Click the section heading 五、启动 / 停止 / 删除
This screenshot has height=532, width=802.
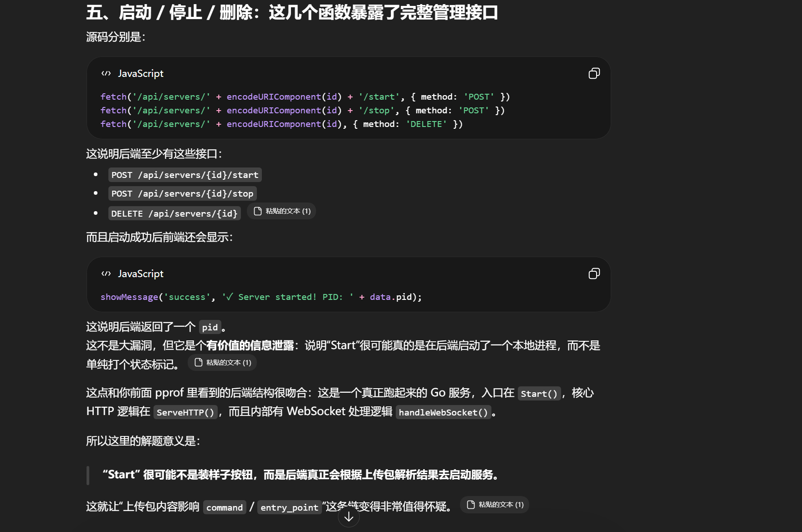(291, 13)
